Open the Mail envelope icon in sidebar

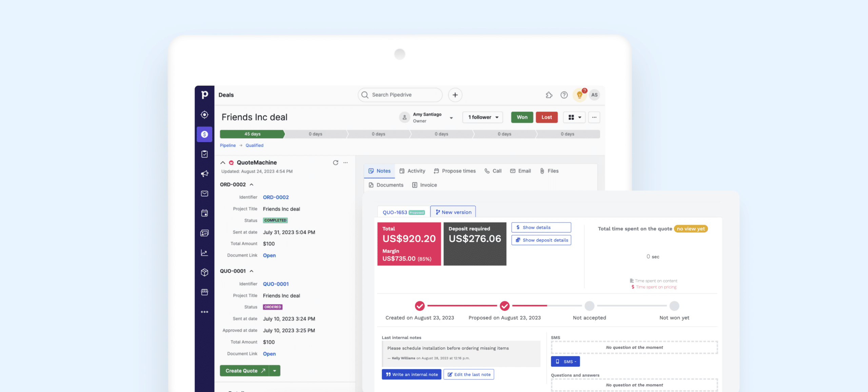point(204,193)
